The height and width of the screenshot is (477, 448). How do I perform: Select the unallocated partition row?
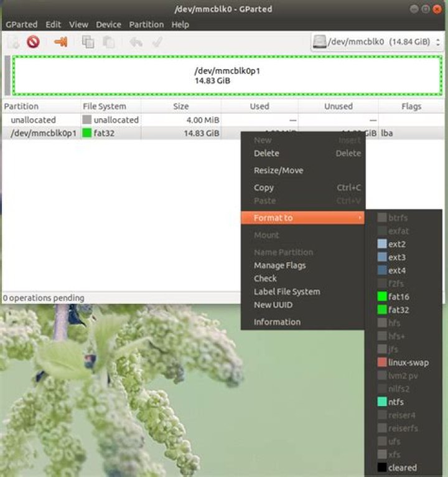tap(223, 120)
